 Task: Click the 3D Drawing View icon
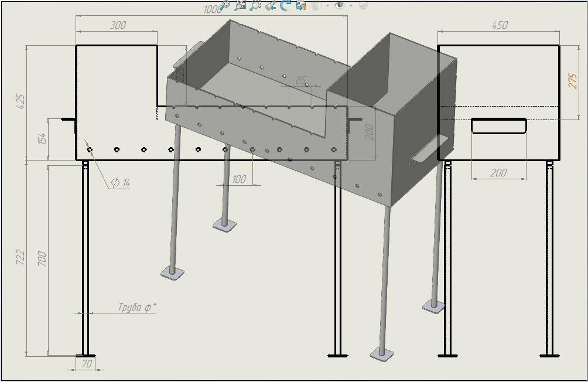point(301,5)
